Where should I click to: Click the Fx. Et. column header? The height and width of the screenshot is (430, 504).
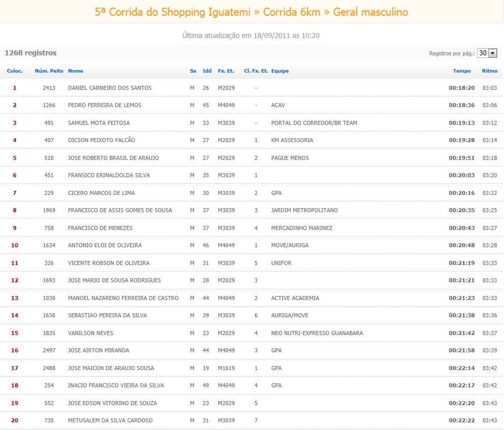tap(226, 71)
